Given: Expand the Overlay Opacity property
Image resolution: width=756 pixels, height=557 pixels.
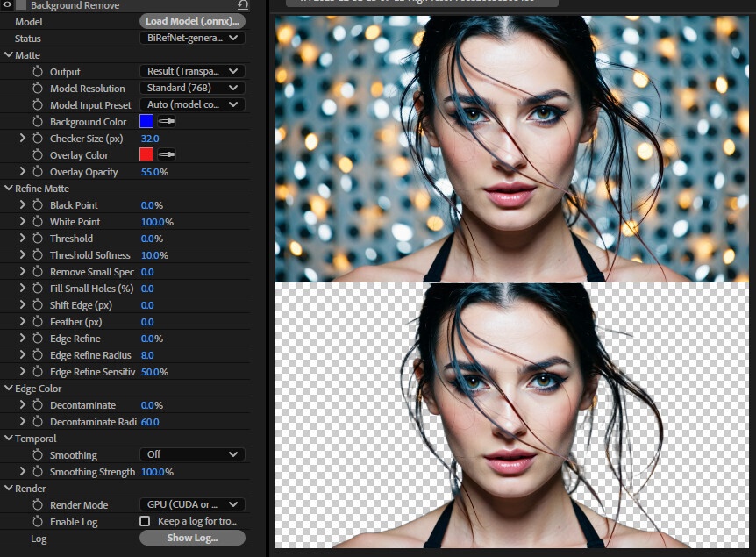Looking at the screenshot, I should [x=22, y=172].
